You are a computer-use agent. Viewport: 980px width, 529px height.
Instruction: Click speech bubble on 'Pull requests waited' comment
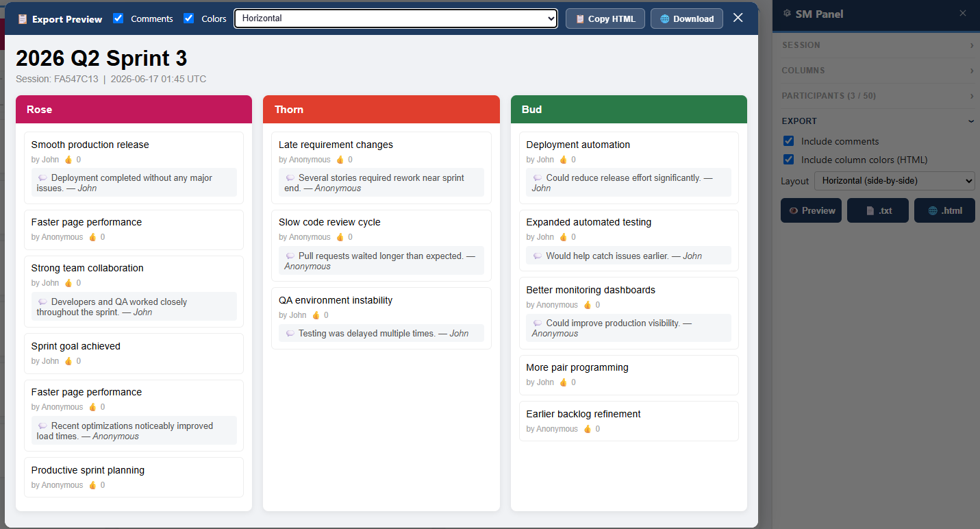pyautogui.click(x=290, y=256)
